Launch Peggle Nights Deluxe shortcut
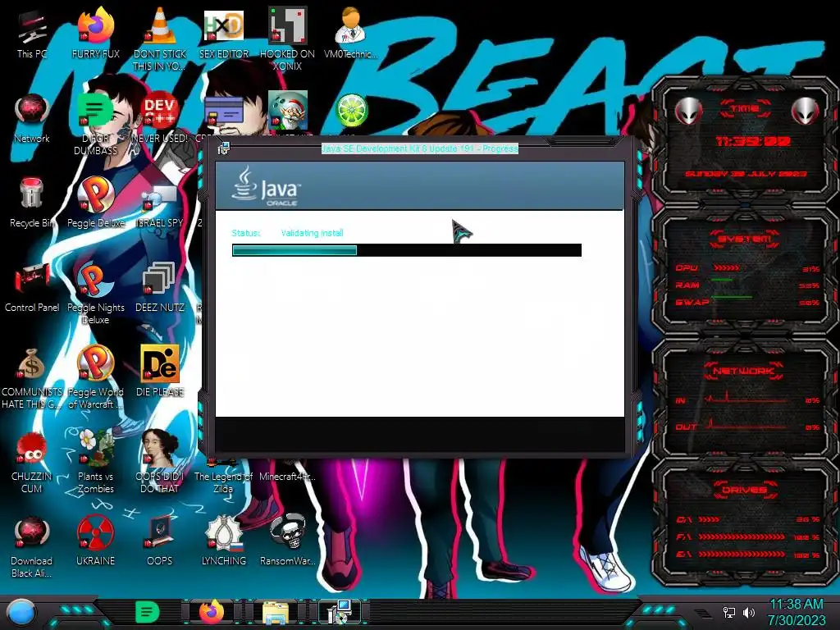Image resolution: width=840 pixels, height=630 pixels. coord(95,279)
